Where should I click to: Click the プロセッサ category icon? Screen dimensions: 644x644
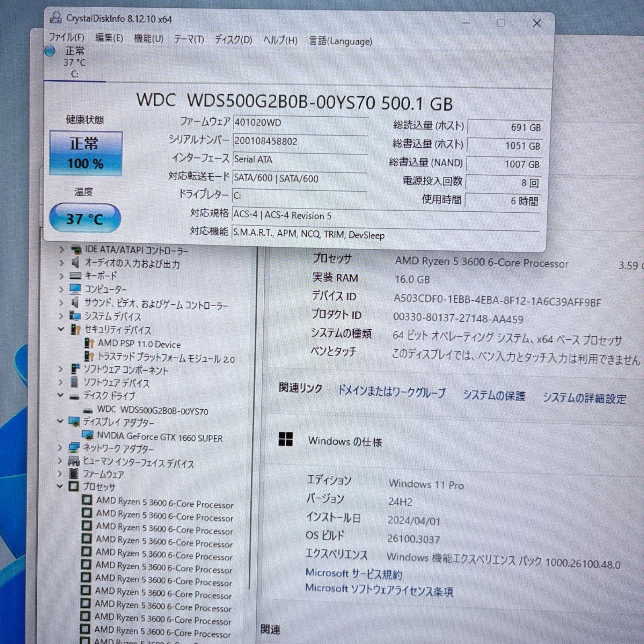(73, 486)
